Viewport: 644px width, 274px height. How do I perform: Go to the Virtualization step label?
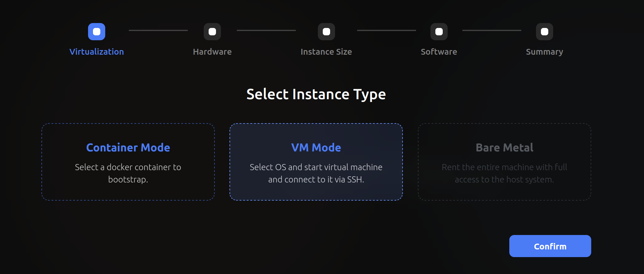coord(97,52)
